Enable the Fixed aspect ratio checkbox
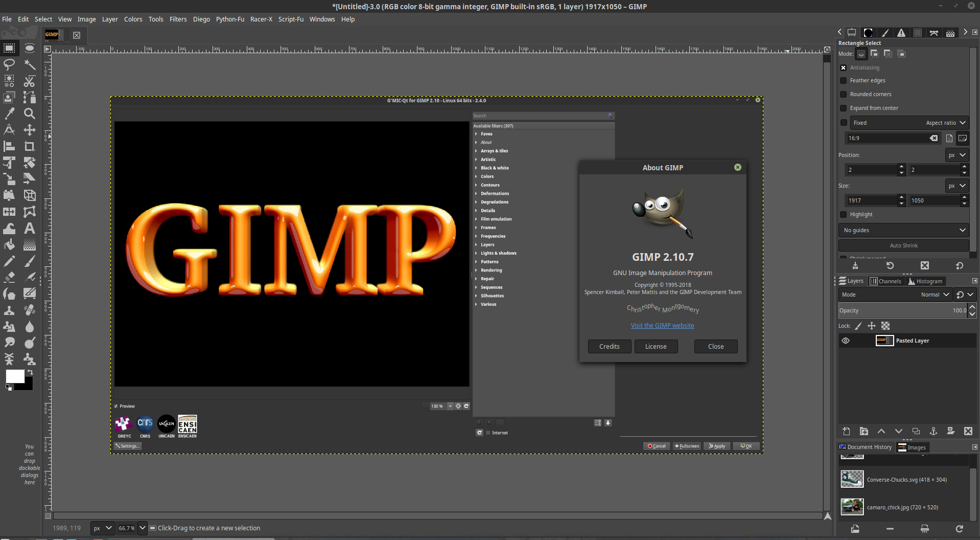The image size is (980, 540). coord(843,123)
